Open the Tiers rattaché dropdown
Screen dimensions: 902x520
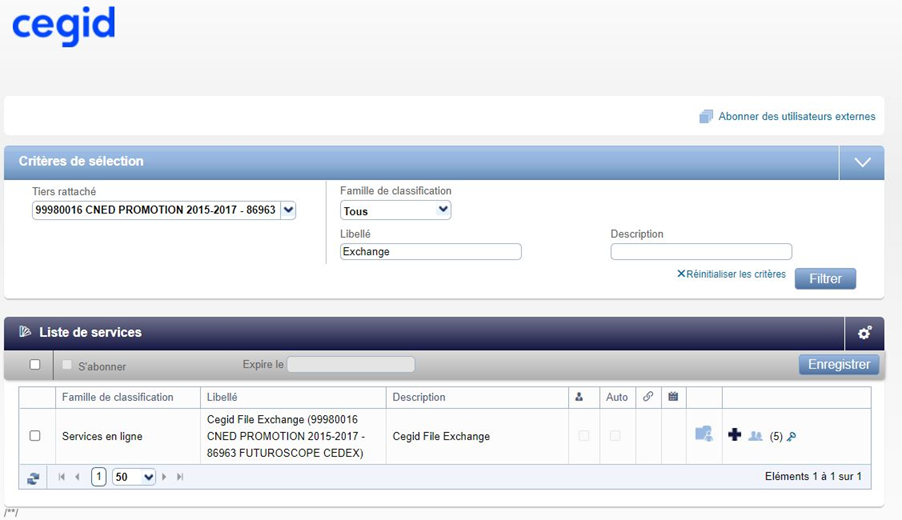288,210
